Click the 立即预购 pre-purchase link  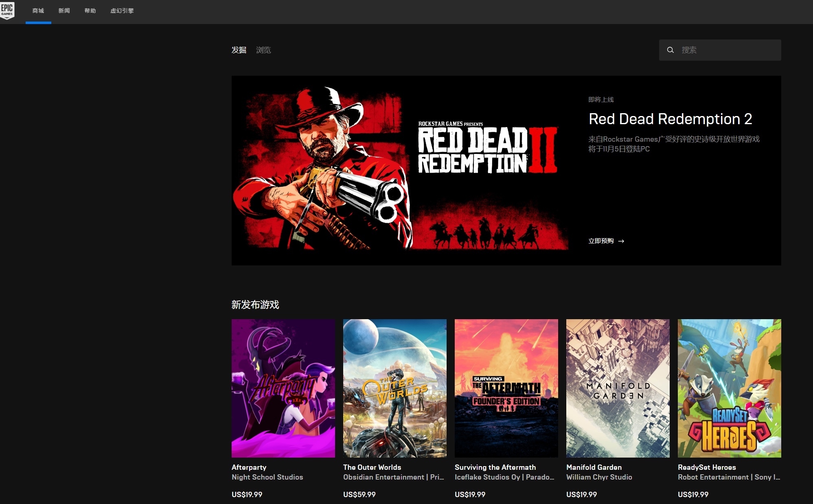(601, 241)
